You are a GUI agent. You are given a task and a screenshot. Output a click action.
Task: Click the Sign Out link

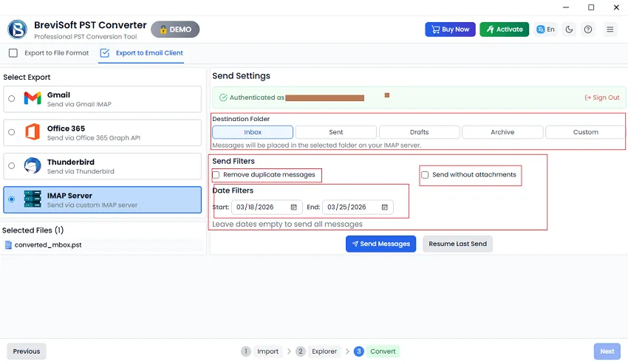pos(602,97)
